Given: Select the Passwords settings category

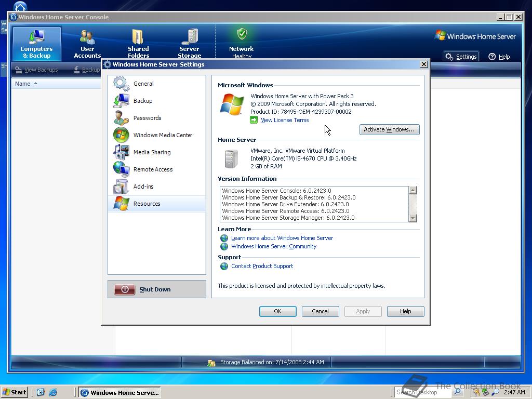Looking at the screenshot, I should pyautogui.click(x=157, y=118).
